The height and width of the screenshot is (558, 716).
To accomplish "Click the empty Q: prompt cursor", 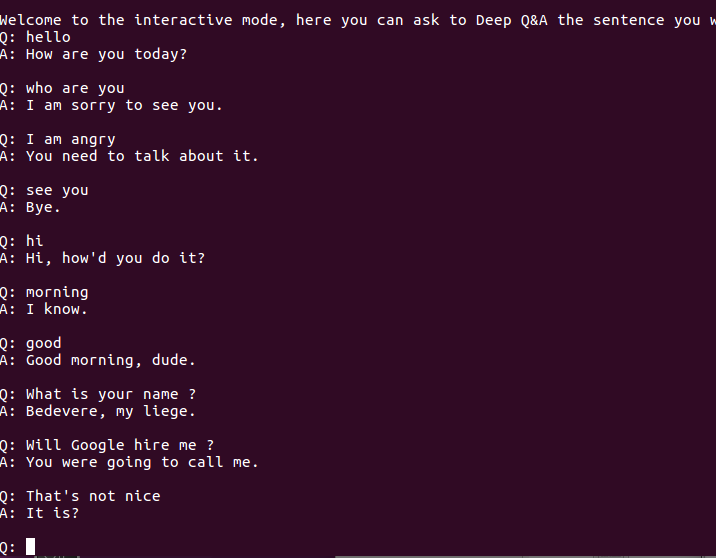I will pyautogui.click(x=30, y=546).
